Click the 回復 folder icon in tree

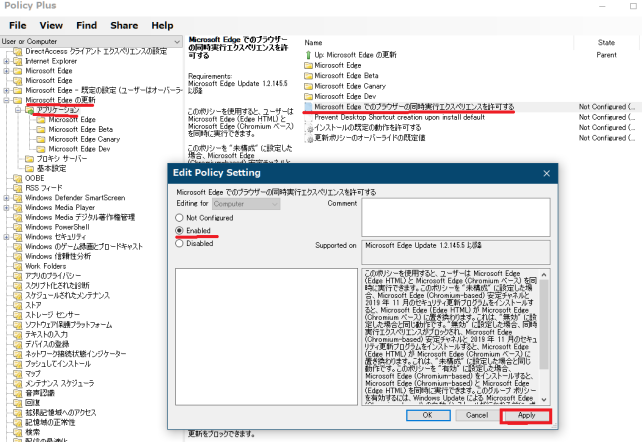tap(18, 403)
